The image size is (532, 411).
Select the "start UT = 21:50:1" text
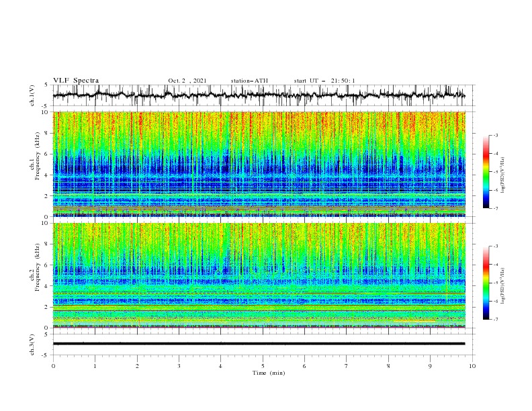[x=324, y=81]
